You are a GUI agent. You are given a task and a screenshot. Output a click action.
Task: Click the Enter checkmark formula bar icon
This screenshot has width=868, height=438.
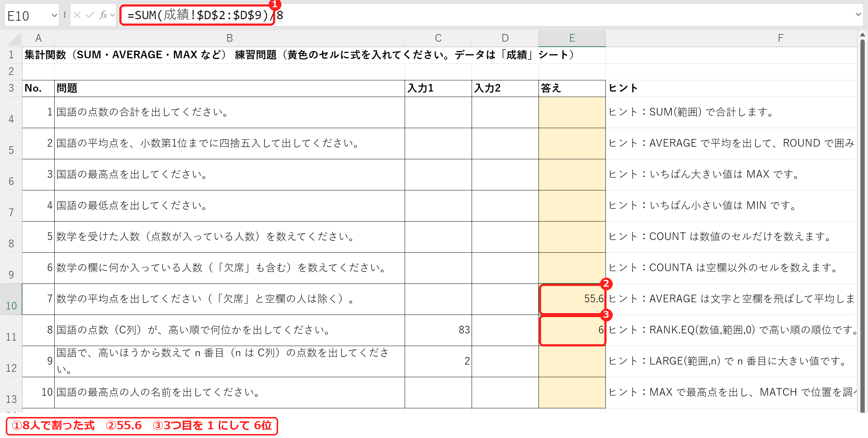[x=90, y=15]
